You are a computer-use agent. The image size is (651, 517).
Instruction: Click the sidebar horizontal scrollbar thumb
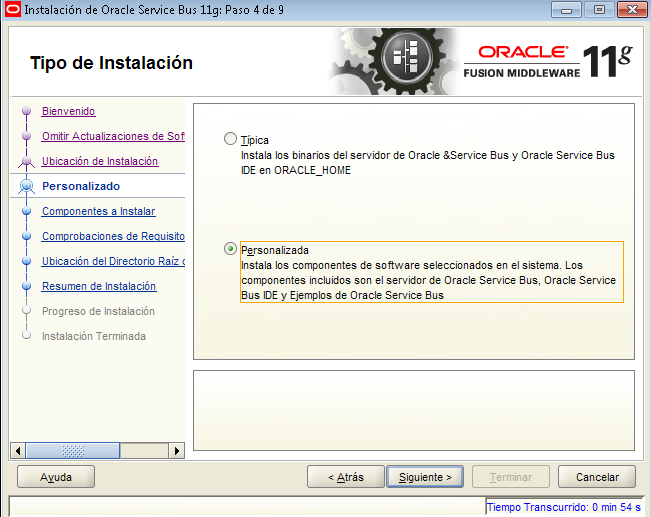click(73, 451)
